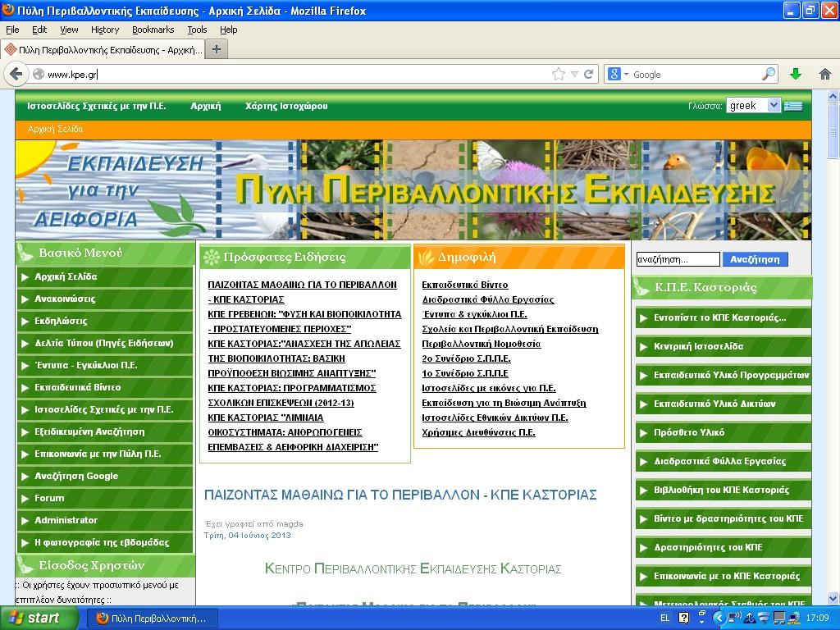
Task: Open Κεντρική Ιστοσελίδα in the right menu
Action: coord(724,347)
